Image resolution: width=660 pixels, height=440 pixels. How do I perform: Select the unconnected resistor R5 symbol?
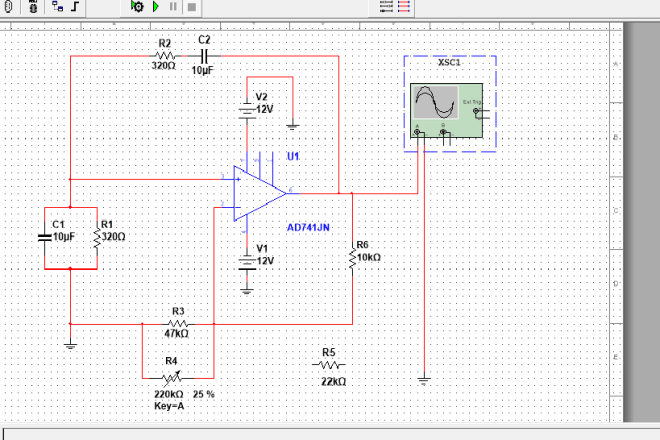[329, 365]
